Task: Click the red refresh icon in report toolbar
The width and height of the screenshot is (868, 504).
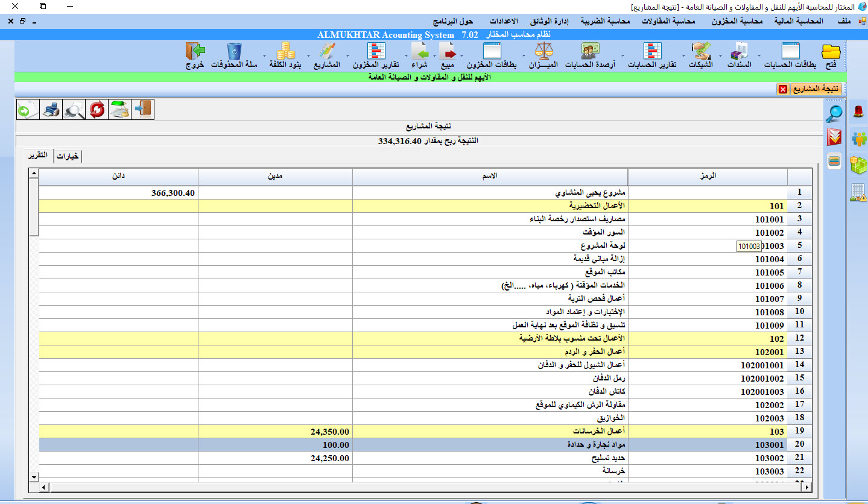Action: (97, 109)
